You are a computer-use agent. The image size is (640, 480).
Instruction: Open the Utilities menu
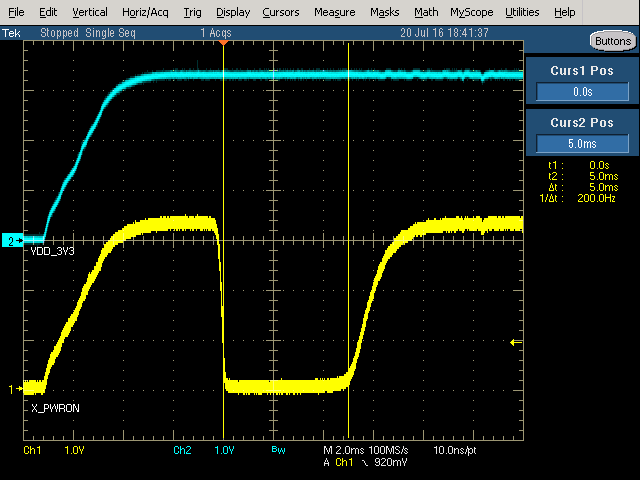(522, 12)
